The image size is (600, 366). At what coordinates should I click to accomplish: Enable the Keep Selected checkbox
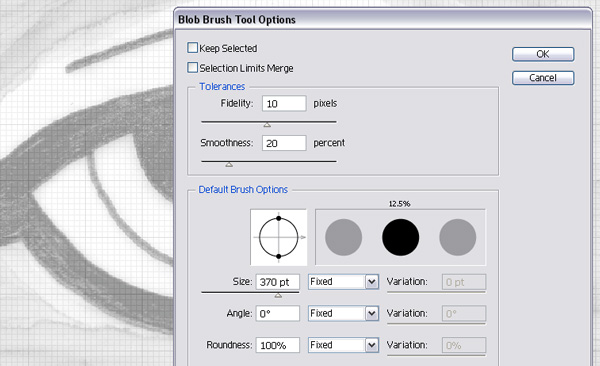192,48
